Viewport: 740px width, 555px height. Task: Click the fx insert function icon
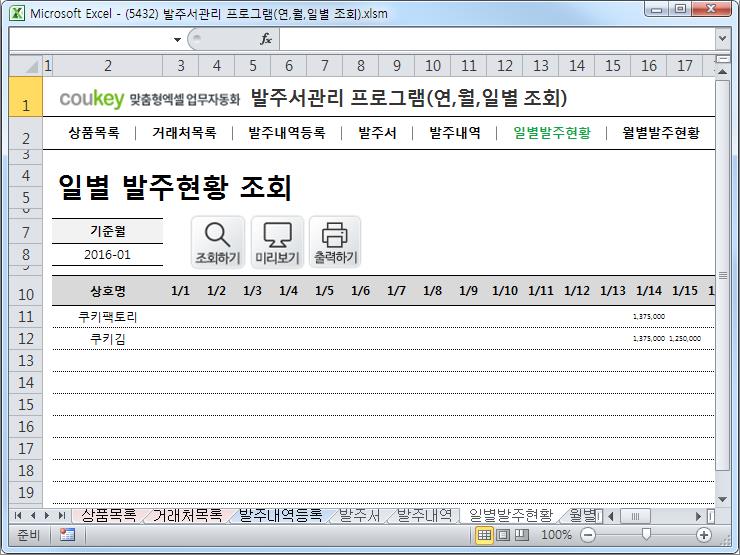[266, 39]
